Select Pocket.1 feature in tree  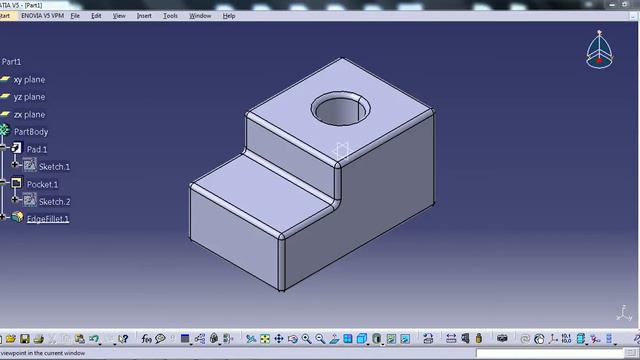click(42, 184)
